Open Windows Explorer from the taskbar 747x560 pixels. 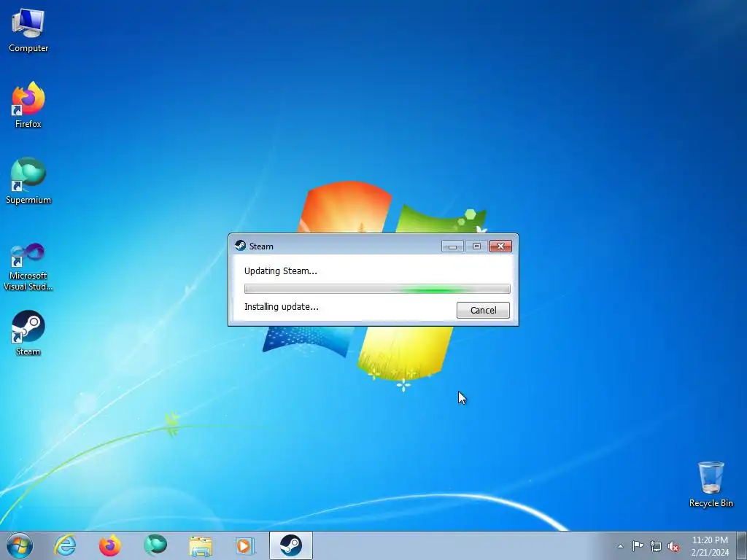(201, 545)
